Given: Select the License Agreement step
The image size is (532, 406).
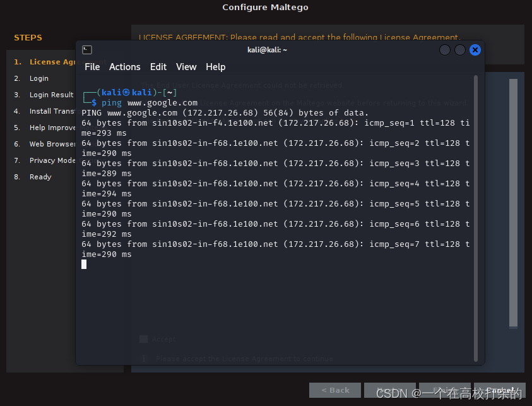Looking at the screenshot, I should point(44,62).
